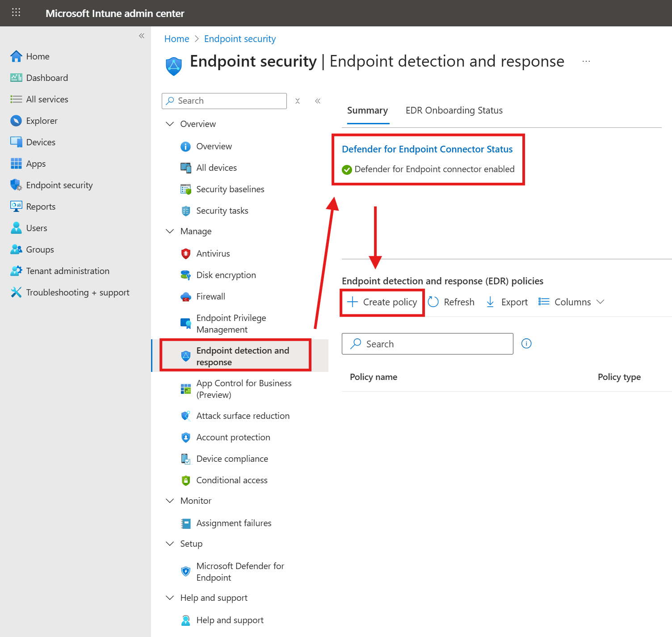Open Dashboard from the left sidebar

[47, 78]
